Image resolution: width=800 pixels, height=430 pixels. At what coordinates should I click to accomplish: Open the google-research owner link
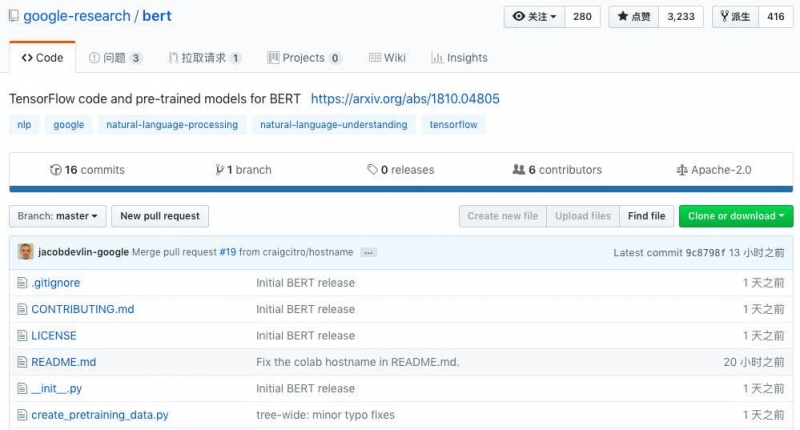point(77,16)
